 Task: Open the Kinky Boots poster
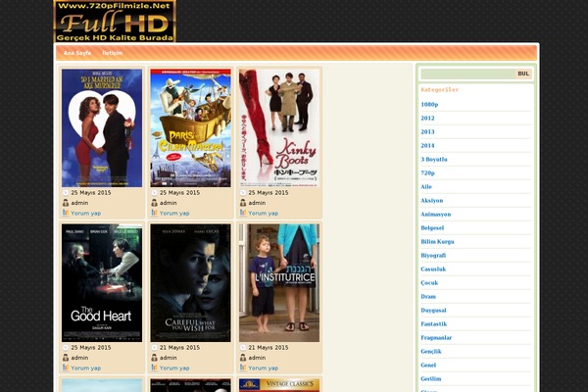279,128
